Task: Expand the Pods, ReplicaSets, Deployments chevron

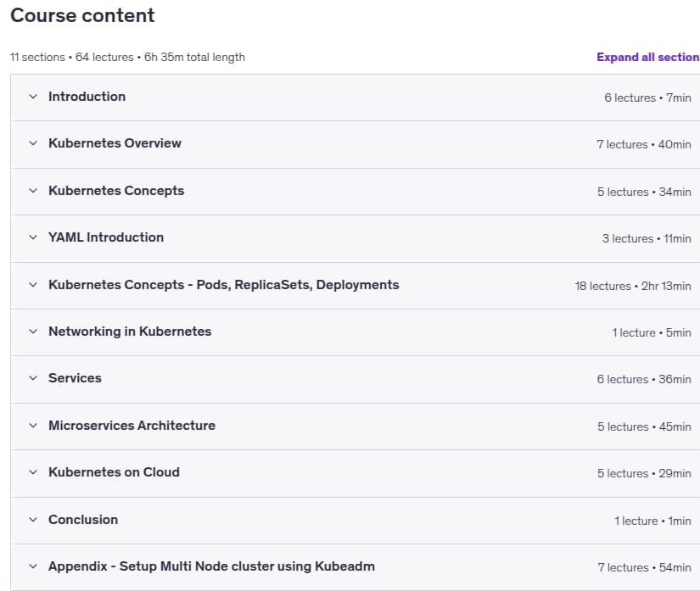Action: click(x=33, y=285)
